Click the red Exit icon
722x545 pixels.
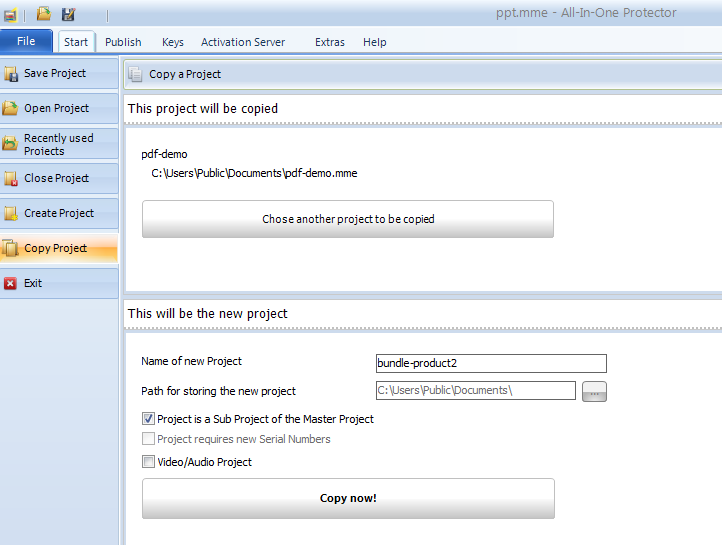pyautogui.click(x=11, y=284)
